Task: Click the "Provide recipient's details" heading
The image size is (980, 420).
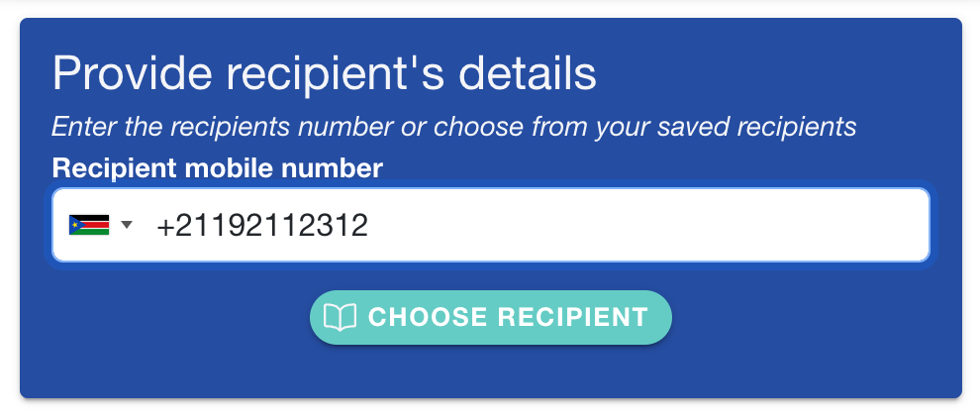Action: (324, 74)
